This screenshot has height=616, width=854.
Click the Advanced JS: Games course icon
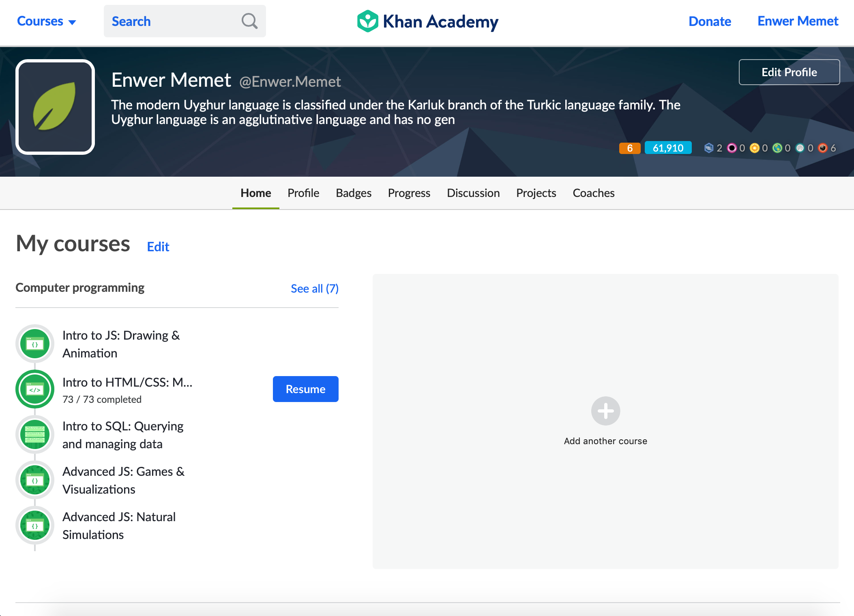pyautogui.click(x=35, y=480)
